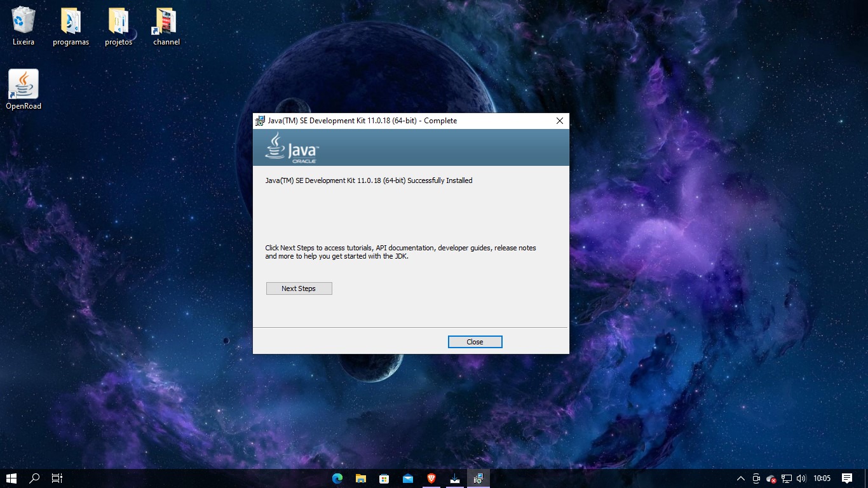Click the Meet Now tray icon
The image size is (868, 488).
point(756,478)
